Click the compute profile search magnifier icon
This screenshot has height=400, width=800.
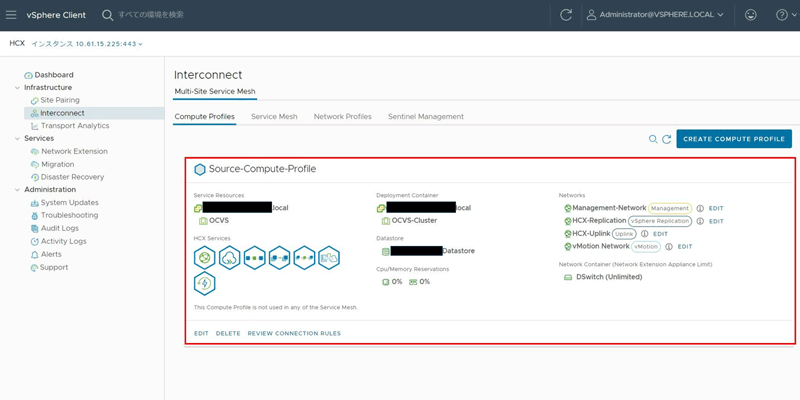(x=653, y=139)
